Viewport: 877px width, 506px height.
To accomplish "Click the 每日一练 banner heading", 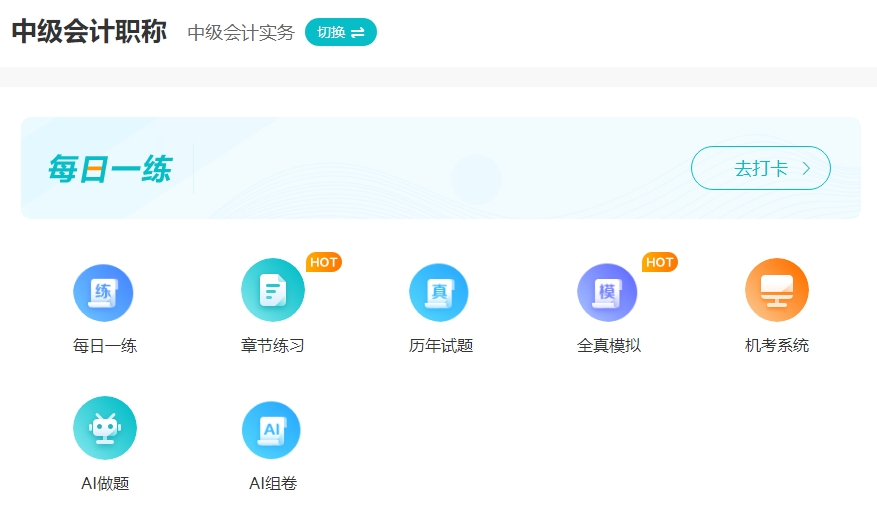I will coord(110,169).
